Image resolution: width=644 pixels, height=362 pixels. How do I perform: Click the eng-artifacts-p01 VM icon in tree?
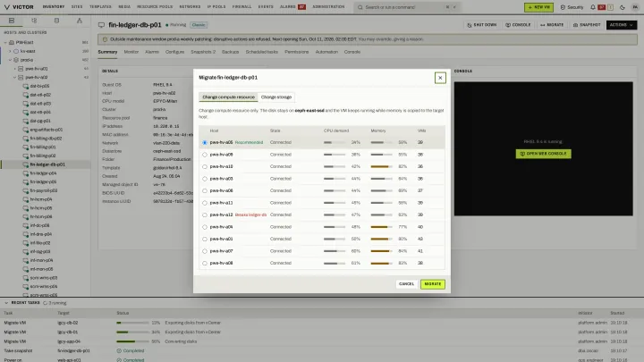coord(25,130)
